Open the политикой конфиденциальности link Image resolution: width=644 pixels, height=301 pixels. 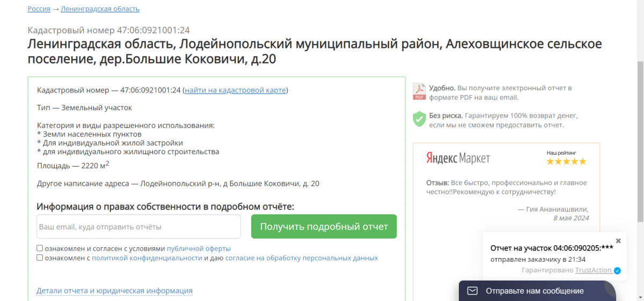pos(147,258)
